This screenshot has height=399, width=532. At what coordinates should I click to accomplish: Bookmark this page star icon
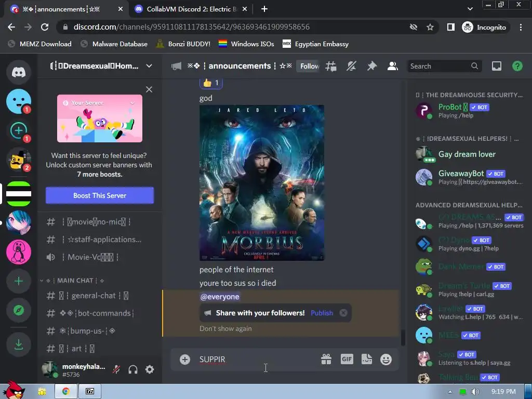(x=430, y=27)
